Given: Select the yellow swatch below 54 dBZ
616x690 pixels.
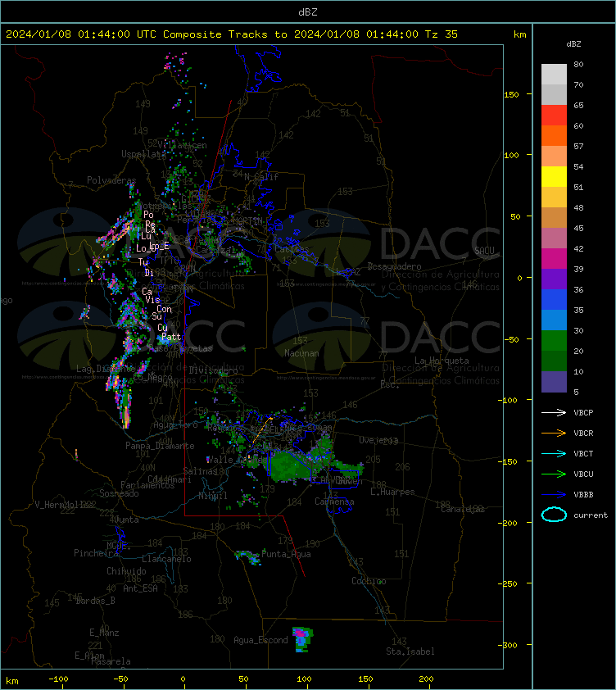Looking at the screenshot, I should click(554, 176).
